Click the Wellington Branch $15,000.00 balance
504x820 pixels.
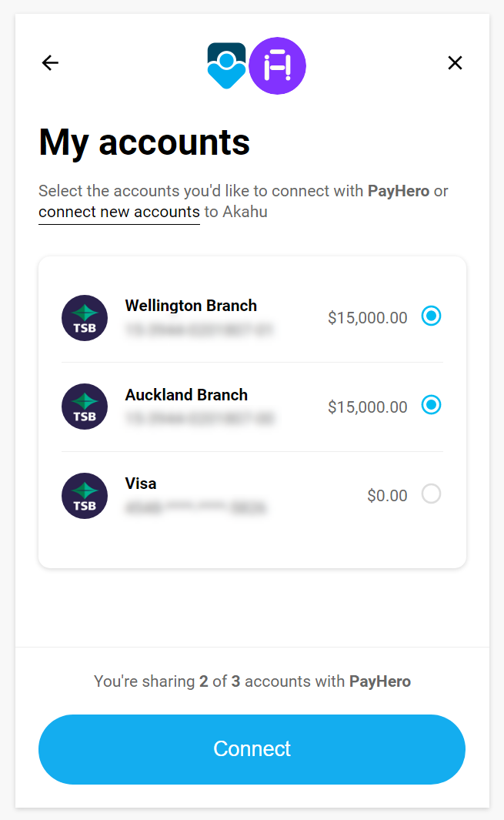coord(368,318)
